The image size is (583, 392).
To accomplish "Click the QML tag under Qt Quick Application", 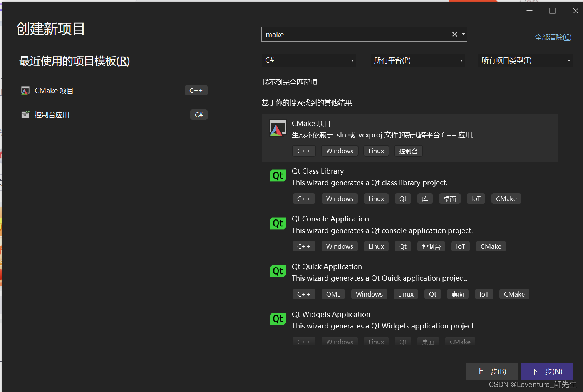I will click(333, 294).
